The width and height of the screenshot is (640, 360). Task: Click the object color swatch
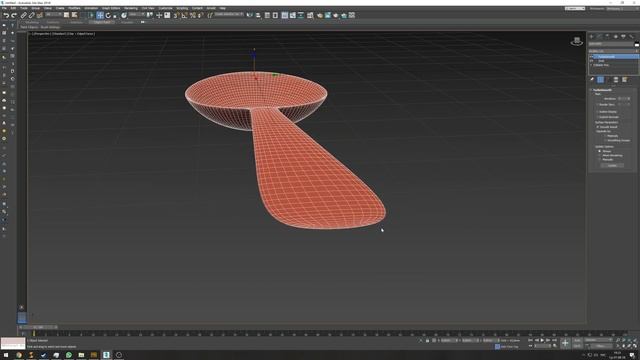[637, 44]
